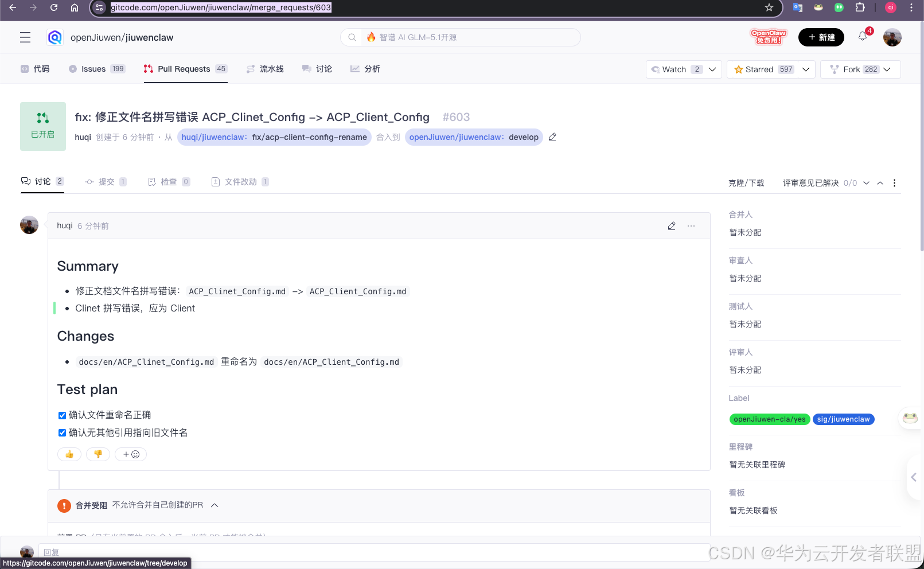
Task: Switch to the 检查 tab
Action: click(169, 182)
